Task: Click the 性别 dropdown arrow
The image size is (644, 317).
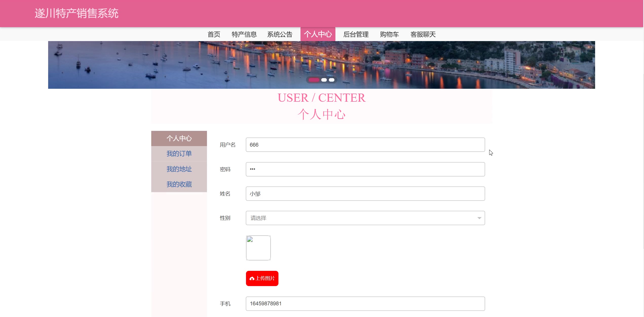Action: point(479,218)
